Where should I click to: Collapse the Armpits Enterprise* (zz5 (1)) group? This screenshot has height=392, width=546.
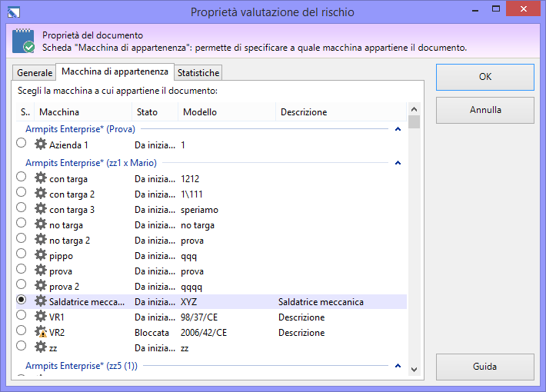(398, 366)
